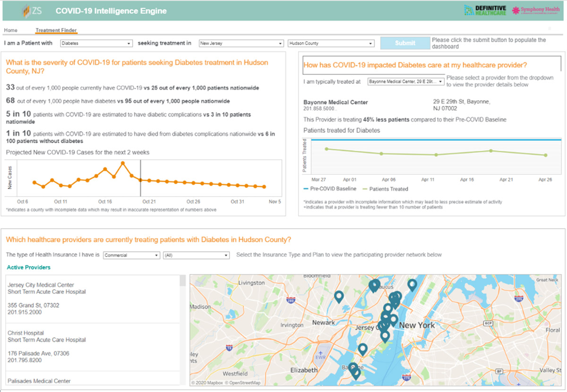Click the highest peak point on the New Cases line
The width and height of the screenshot is (567, 392).
(123, 163)
